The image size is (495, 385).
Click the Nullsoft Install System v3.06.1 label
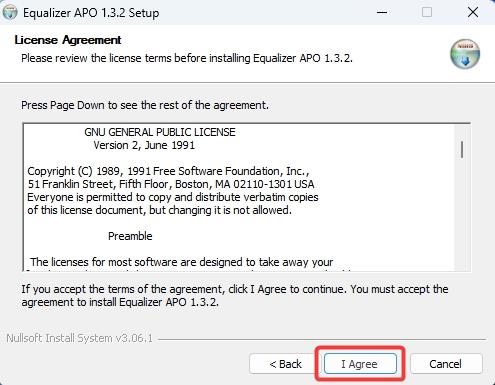pyautogui.click(x=80, y=338)
